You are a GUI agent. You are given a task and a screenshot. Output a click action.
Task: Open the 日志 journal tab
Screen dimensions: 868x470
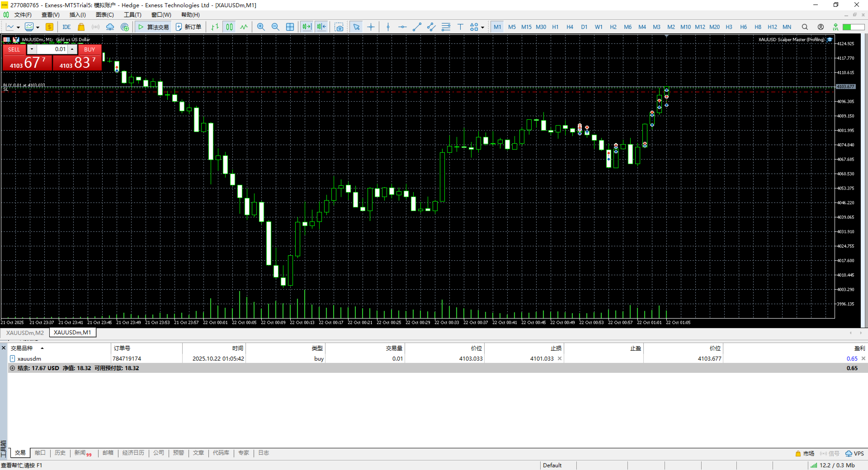[264, 453]
